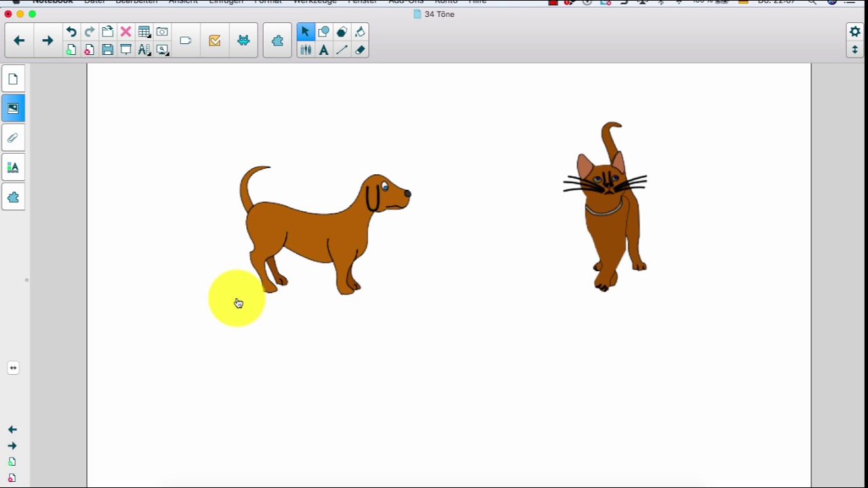
Task: Click the Redo arrow icon
Action: (90, 32)
